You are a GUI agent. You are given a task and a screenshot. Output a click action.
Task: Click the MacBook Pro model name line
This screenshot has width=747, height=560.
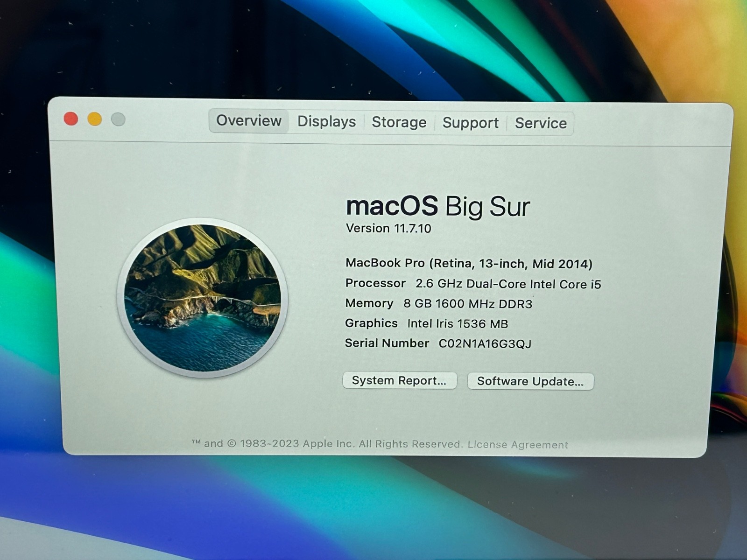(469, 264)
